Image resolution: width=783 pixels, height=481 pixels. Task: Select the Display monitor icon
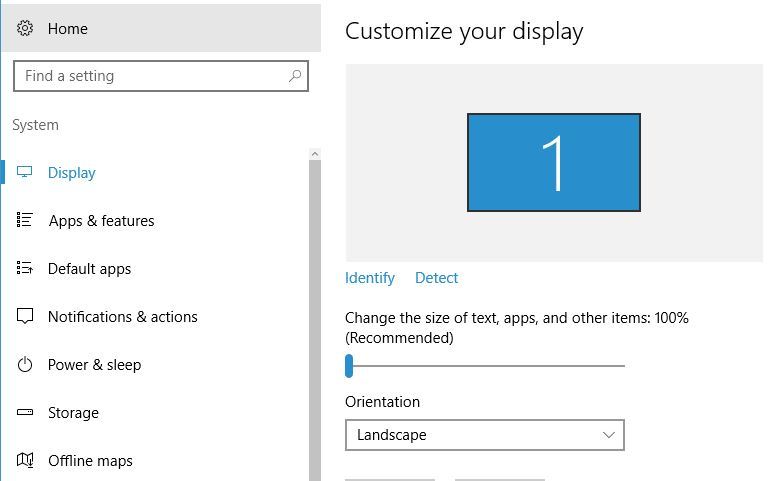point(24,172)
